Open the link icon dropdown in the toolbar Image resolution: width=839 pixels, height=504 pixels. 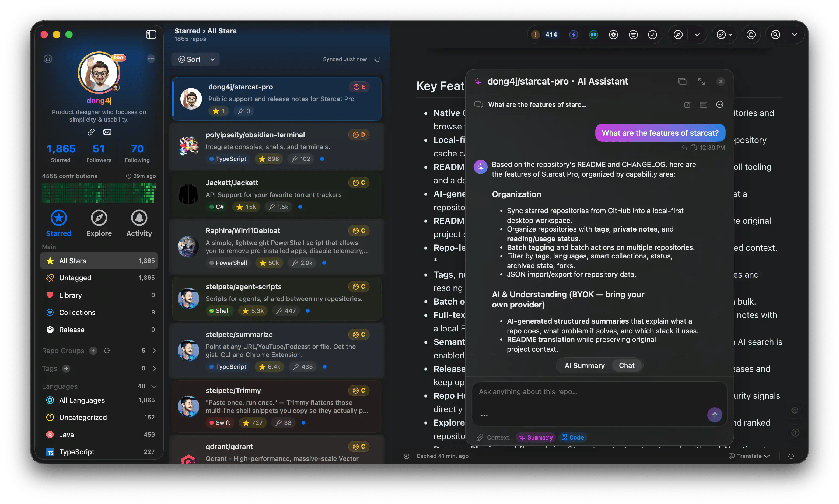click(724, 34)
